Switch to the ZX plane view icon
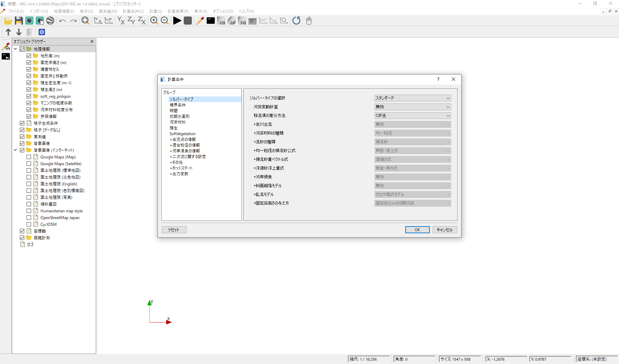Viewport: 619px width, 364px height. click(142, 21)
